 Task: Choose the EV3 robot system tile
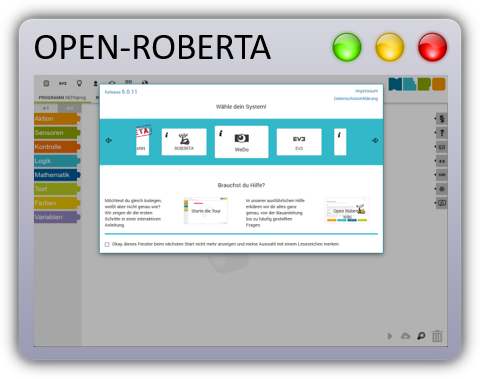(x=299, y=142)
